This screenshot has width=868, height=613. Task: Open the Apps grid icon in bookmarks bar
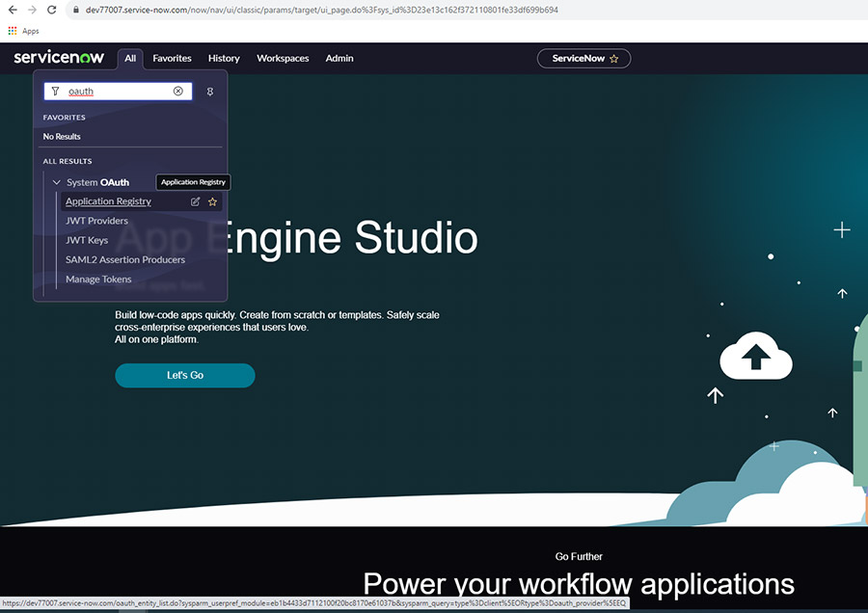13,31
